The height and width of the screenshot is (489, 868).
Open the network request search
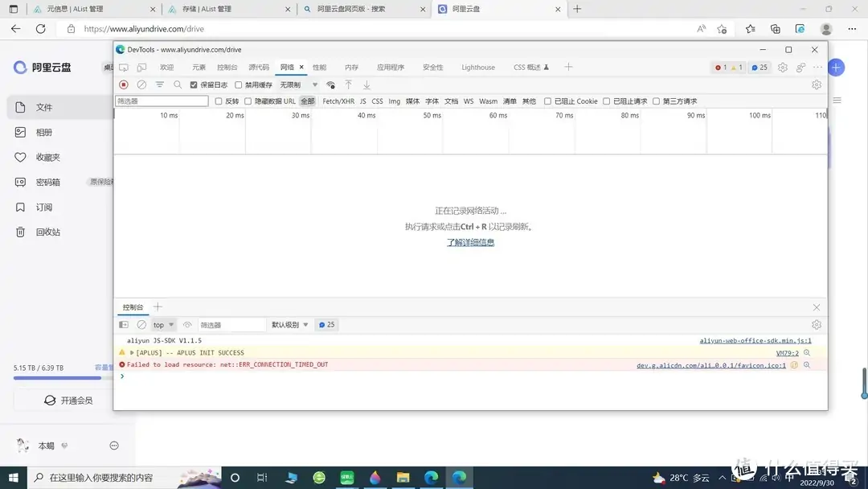(177, 84)
